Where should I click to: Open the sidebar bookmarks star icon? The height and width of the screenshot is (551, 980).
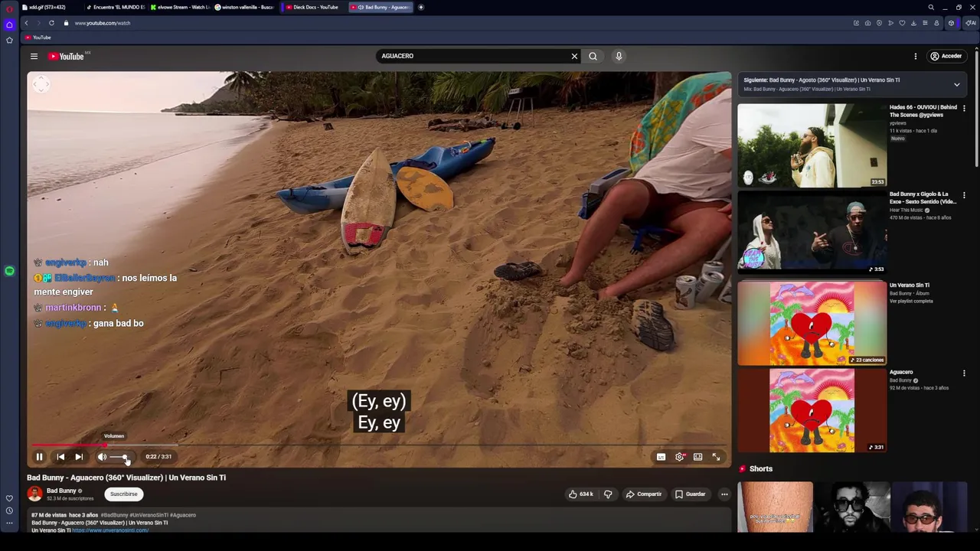tap(9, 40)
